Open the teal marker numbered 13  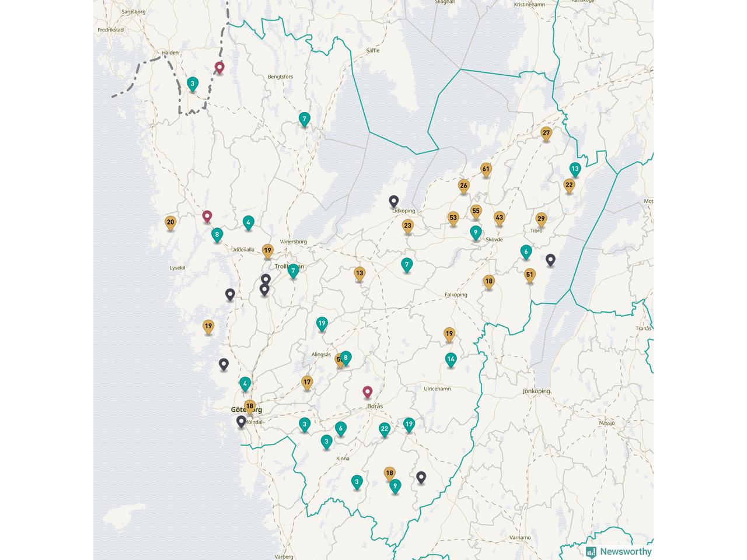pyautogui.click(x=575, y=169)
